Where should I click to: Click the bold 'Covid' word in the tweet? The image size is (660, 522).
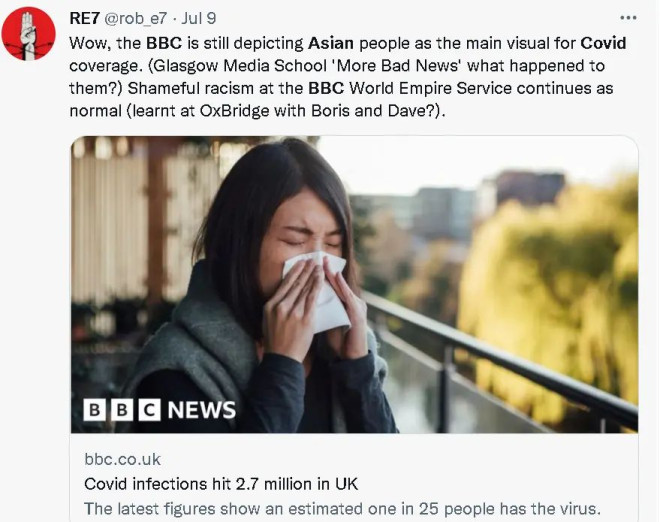coord(603,43)
